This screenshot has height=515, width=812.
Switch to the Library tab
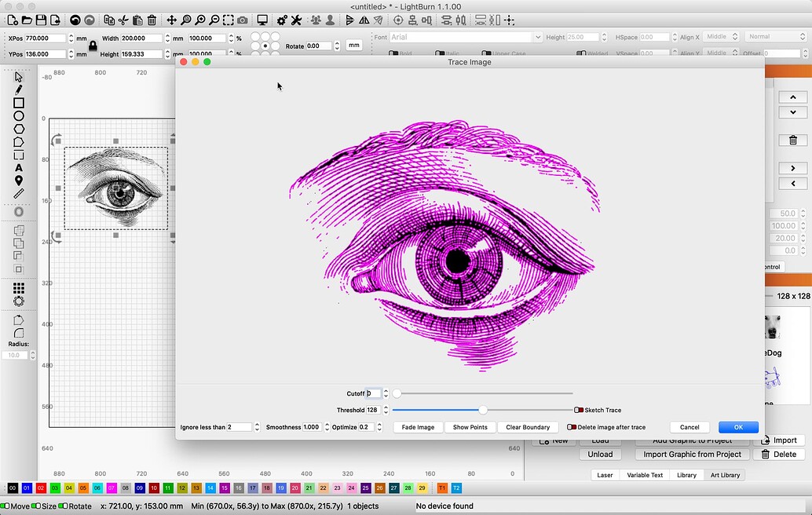pos(686,475)
